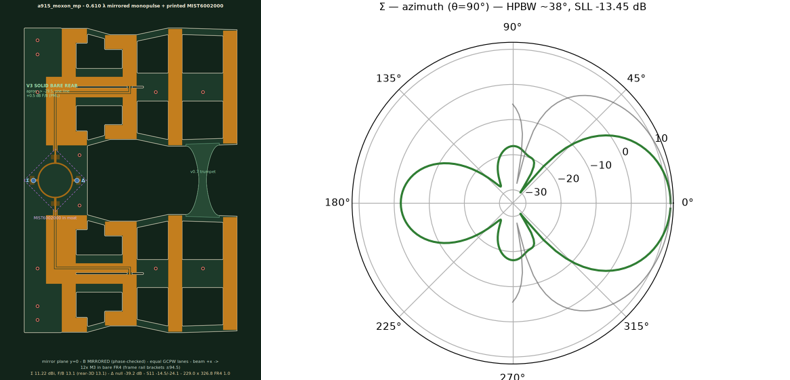Viewport: 790px width, 380px height.
Task: Click the 10 dB radial label
Action: tap(661, 139)
